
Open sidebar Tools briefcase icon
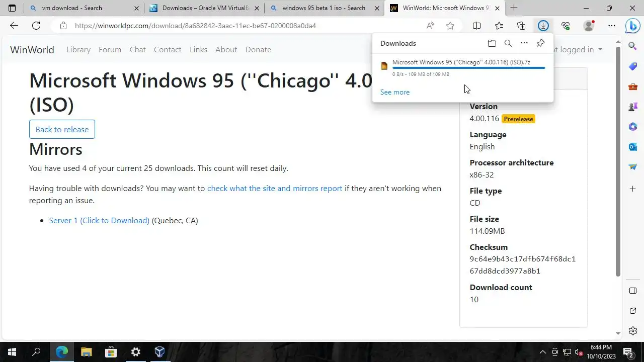pos(633,86)
